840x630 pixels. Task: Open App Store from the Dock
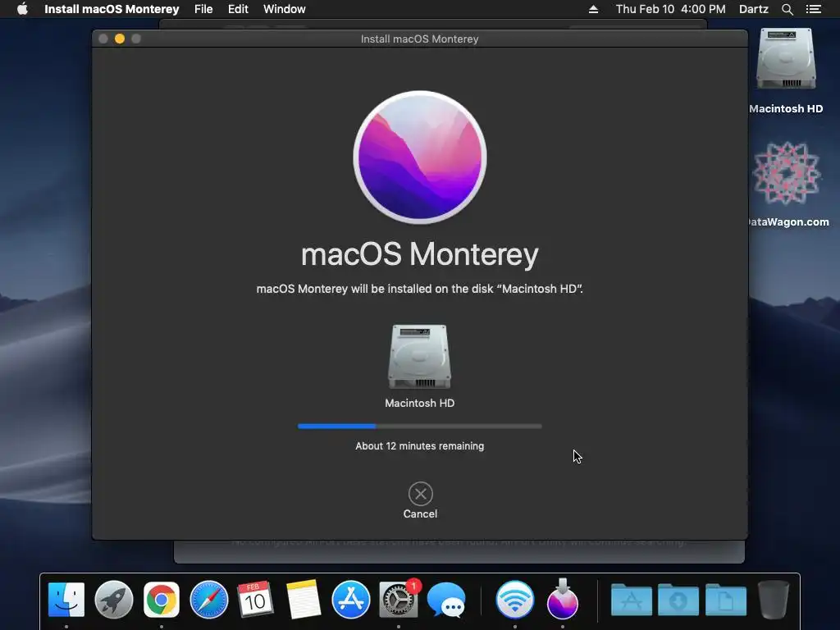click(x=350, y=600)
